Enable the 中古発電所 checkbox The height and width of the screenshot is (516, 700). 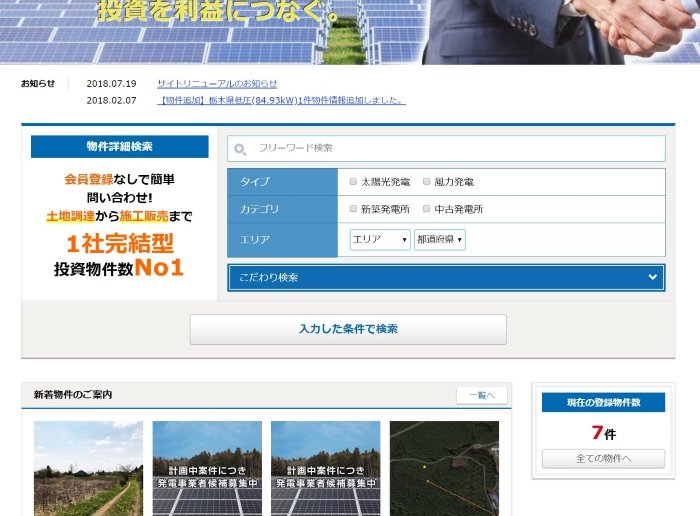click(x=427, y=209)
